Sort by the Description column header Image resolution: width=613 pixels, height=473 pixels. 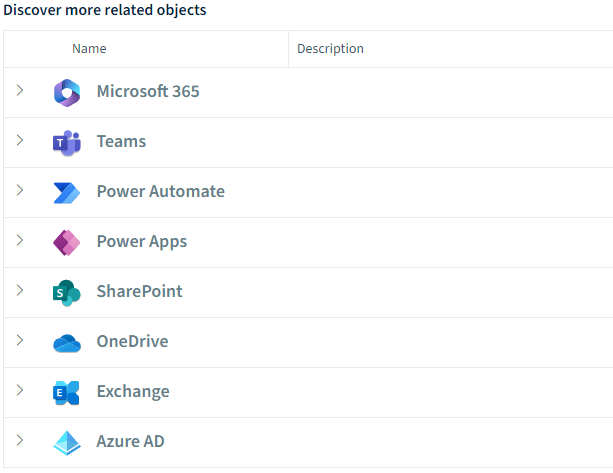pos(330,48)
